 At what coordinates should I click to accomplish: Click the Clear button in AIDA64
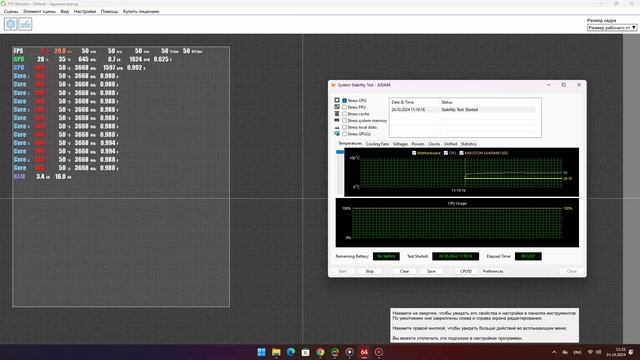point(404,271)
